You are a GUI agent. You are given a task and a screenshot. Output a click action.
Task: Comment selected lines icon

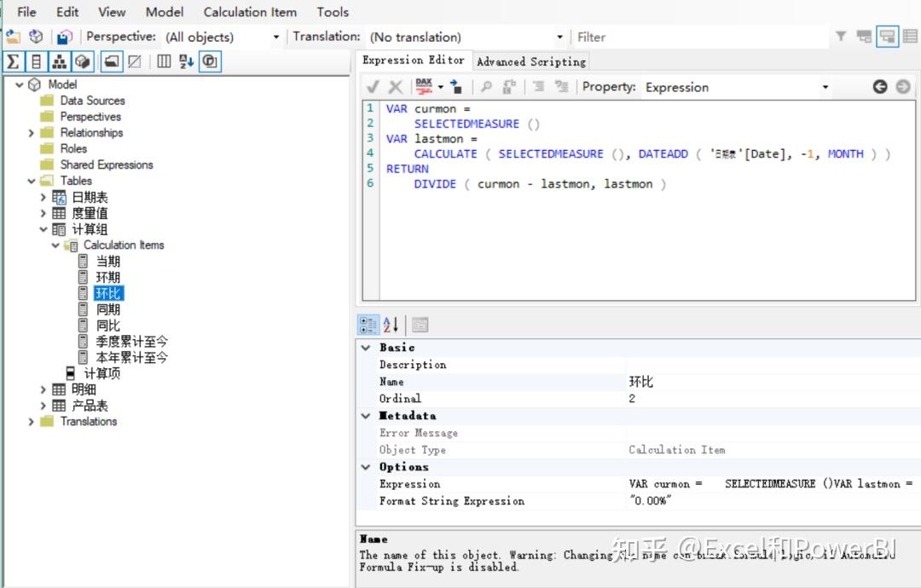point(538,87)
